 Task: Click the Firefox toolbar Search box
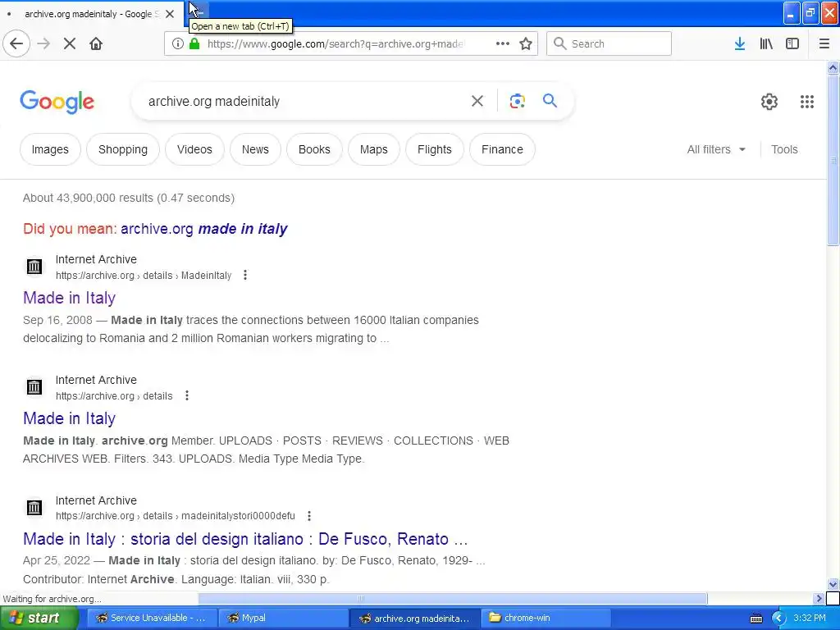coord(609,44)
